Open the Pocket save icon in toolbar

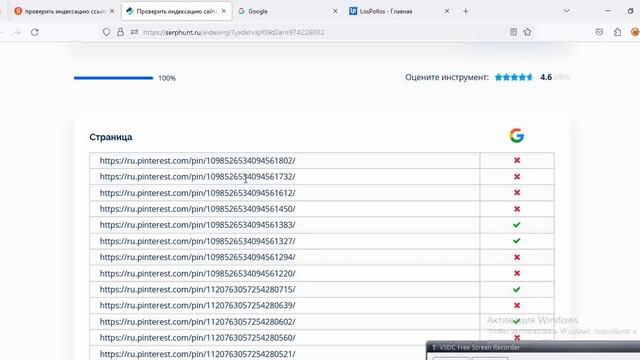(599, 32)
